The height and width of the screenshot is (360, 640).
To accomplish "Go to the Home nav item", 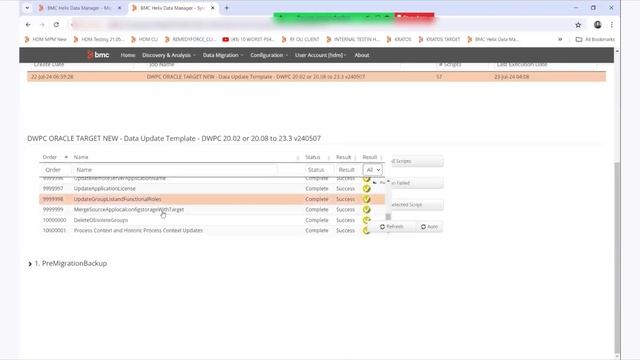I will coord(128,55).
